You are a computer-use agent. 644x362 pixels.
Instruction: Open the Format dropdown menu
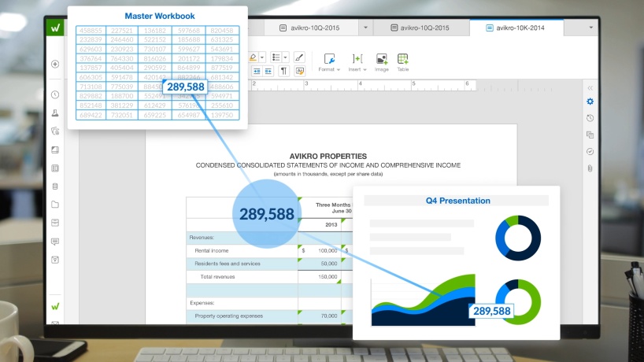click(329, 62)
